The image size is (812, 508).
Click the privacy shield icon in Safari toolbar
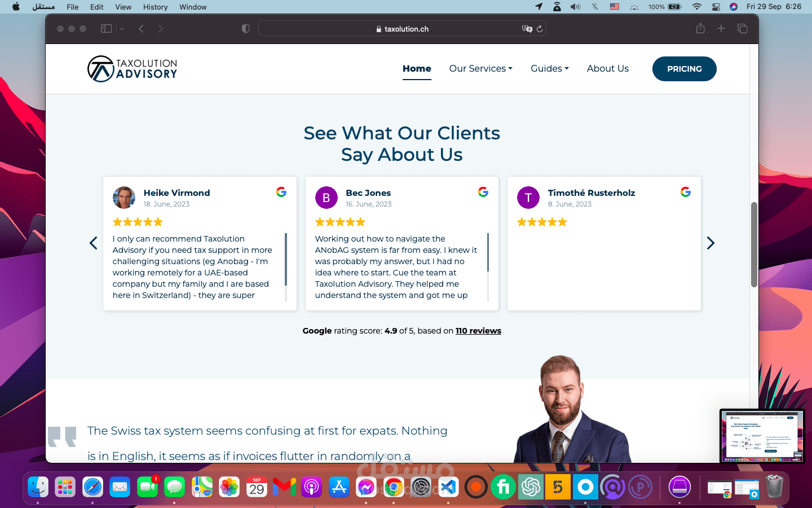point(245,29)
